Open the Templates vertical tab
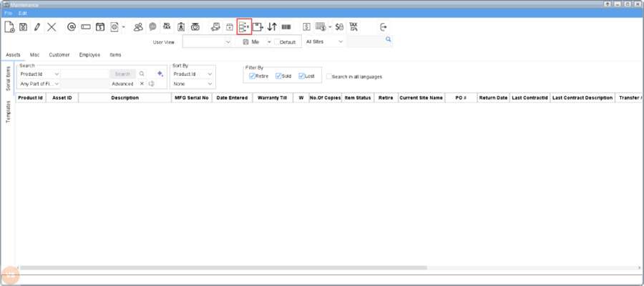 point(8,112)
